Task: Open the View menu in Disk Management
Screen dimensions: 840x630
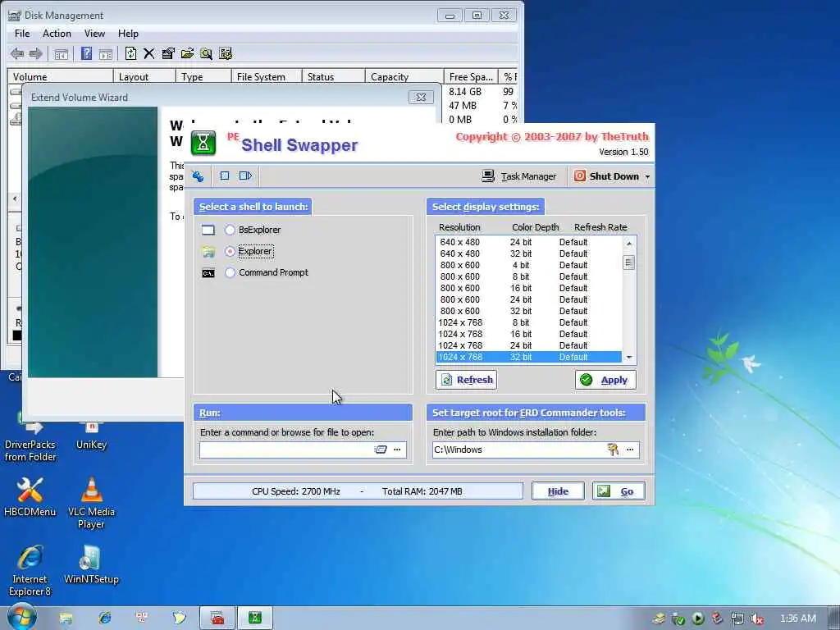Action: click(94, 33)
